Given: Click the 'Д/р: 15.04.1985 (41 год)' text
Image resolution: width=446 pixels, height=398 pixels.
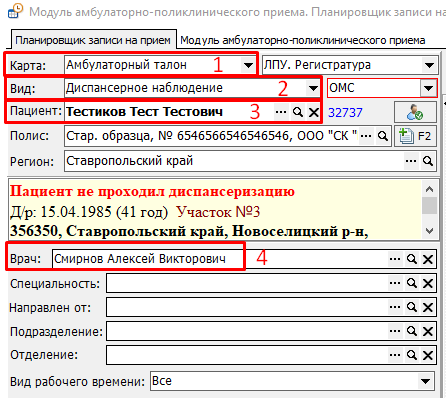Looking at the screenshot, I should coord(89,212).
